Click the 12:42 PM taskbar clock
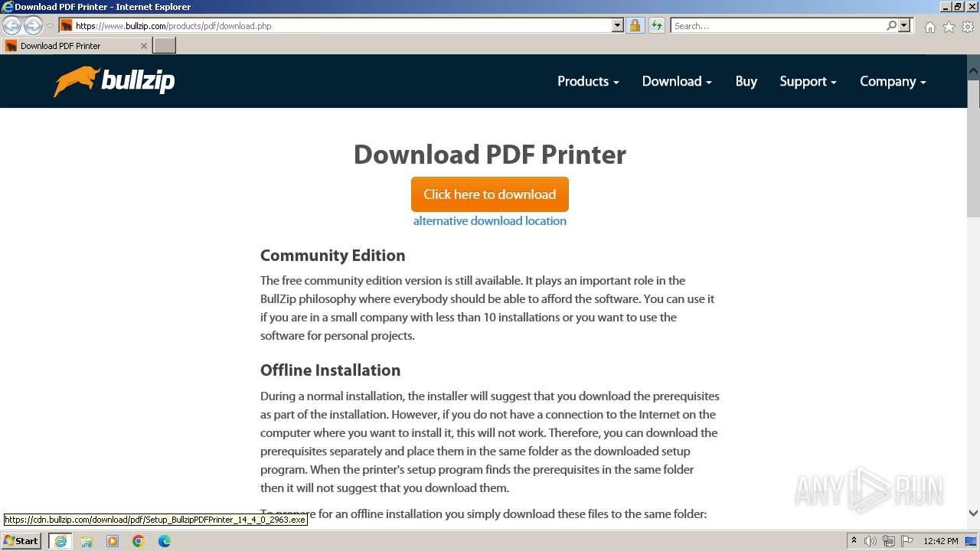 [x=941, y=541]
